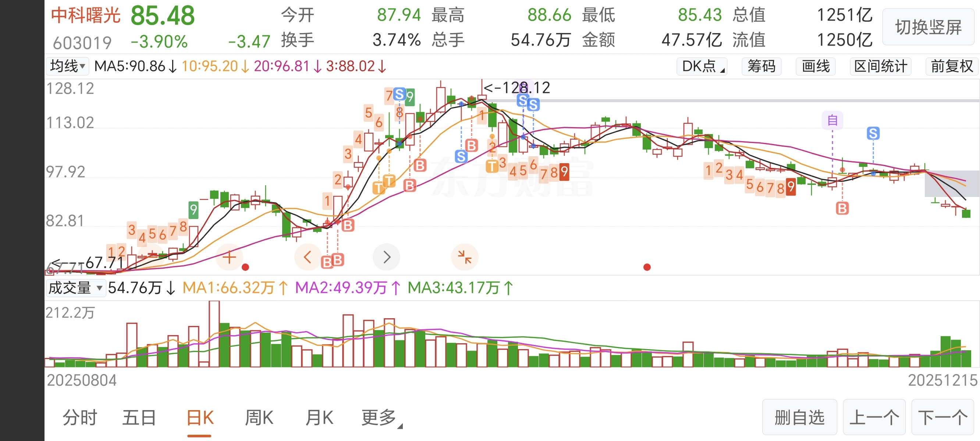This screenshot has height=441, width=980.
Task: Click the right arrow chart navigation icon
Action: (x=387, y=257)
